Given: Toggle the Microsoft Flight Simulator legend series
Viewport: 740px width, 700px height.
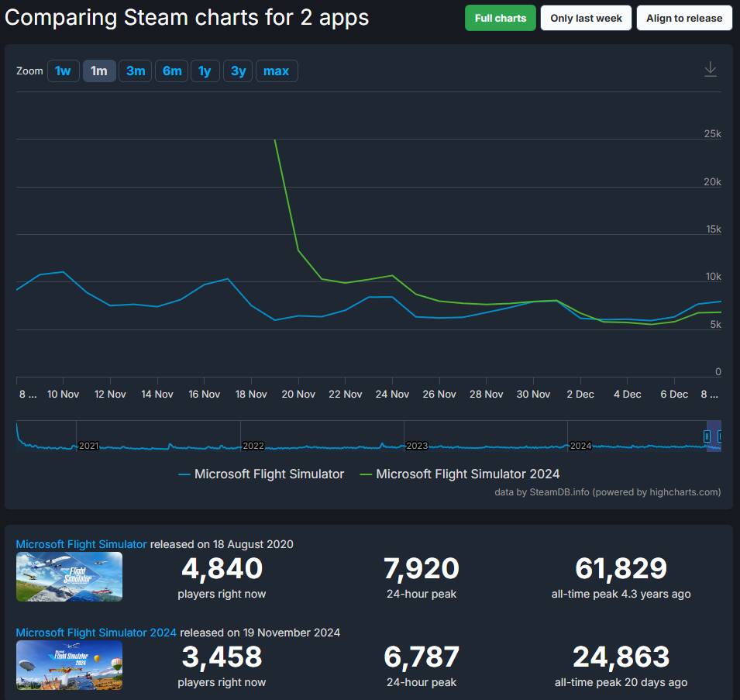Looking at the screenshot, I should click(261, 474).
